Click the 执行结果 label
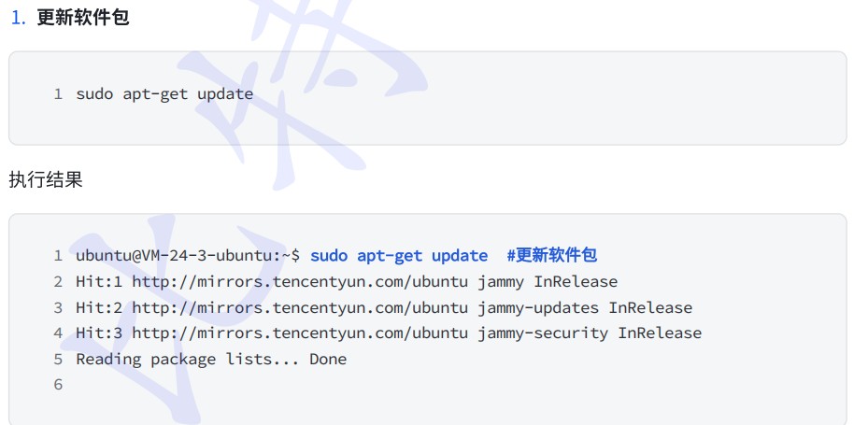Viewport: 868px width, 425px height. tap(46, 179)
